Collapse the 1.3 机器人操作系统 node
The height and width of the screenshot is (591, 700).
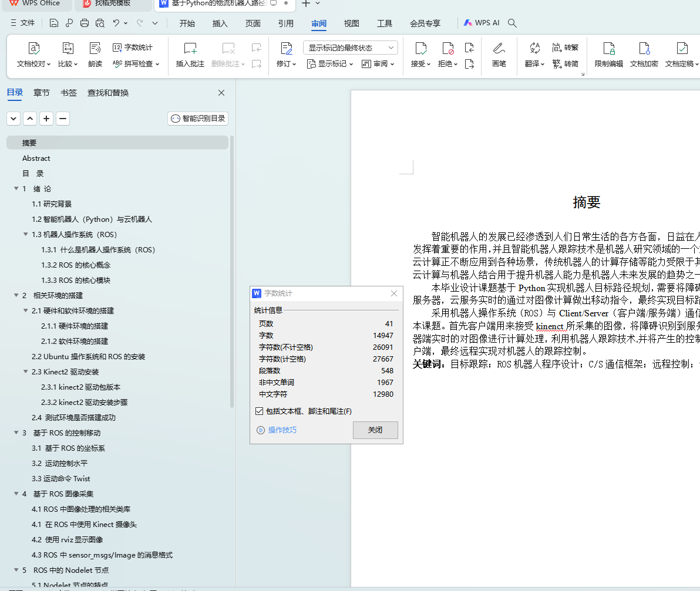25,234
